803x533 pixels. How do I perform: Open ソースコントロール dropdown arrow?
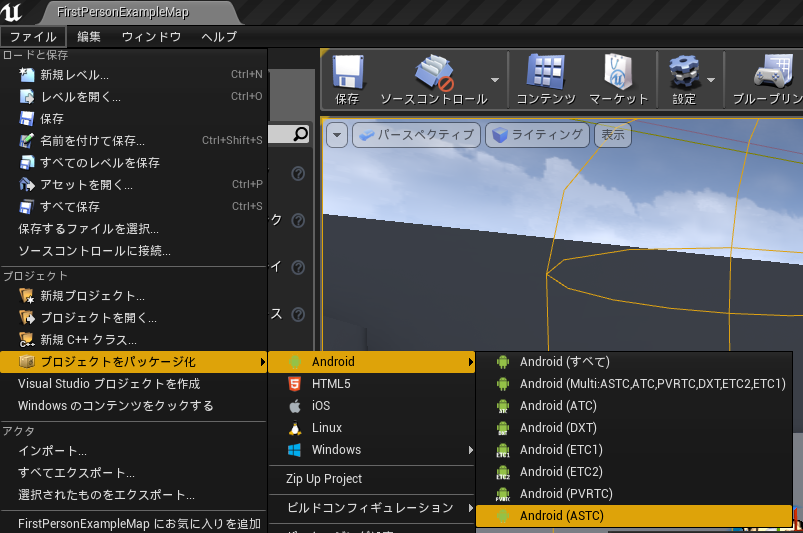(x=495, y=80)
